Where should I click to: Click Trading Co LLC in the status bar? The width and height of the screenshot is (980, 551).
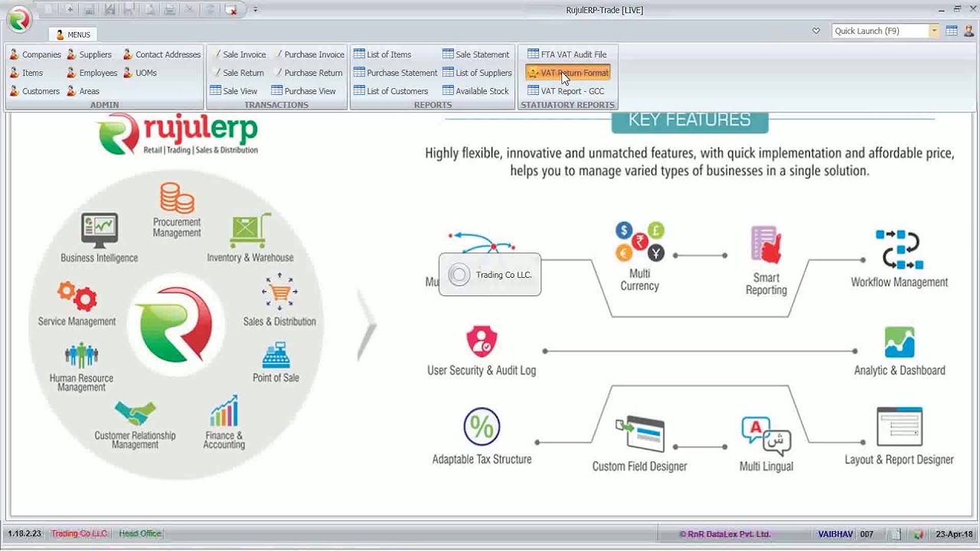pos(79,533)
